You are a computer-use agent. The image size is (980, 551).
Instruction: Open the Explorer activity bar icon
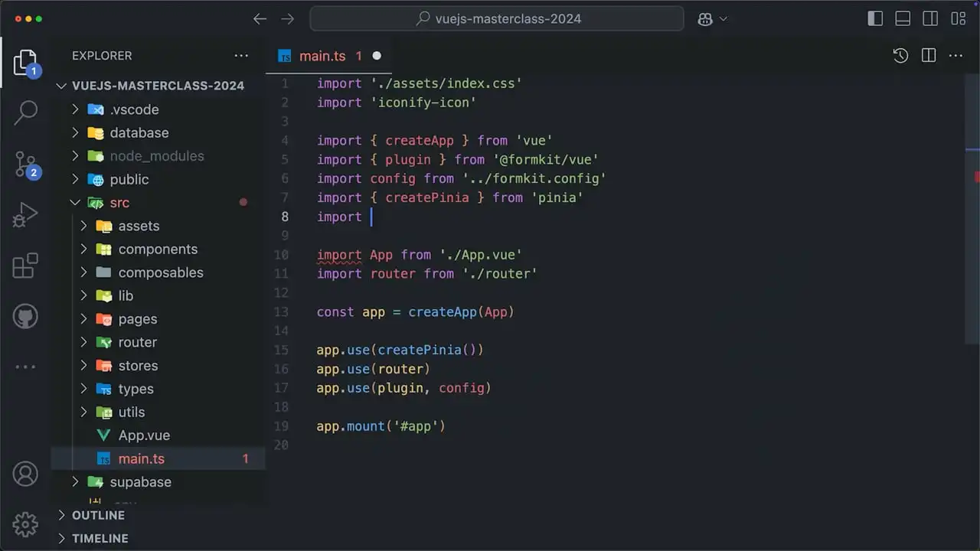25,63
